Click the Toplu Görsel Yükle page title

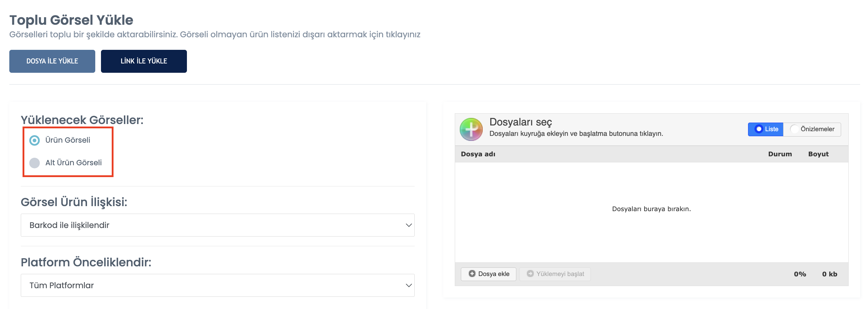tap(71, 20)
